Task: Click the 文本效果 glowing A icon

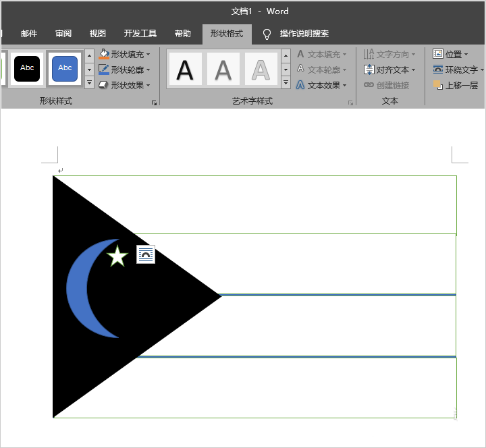Action: (300, 84)
